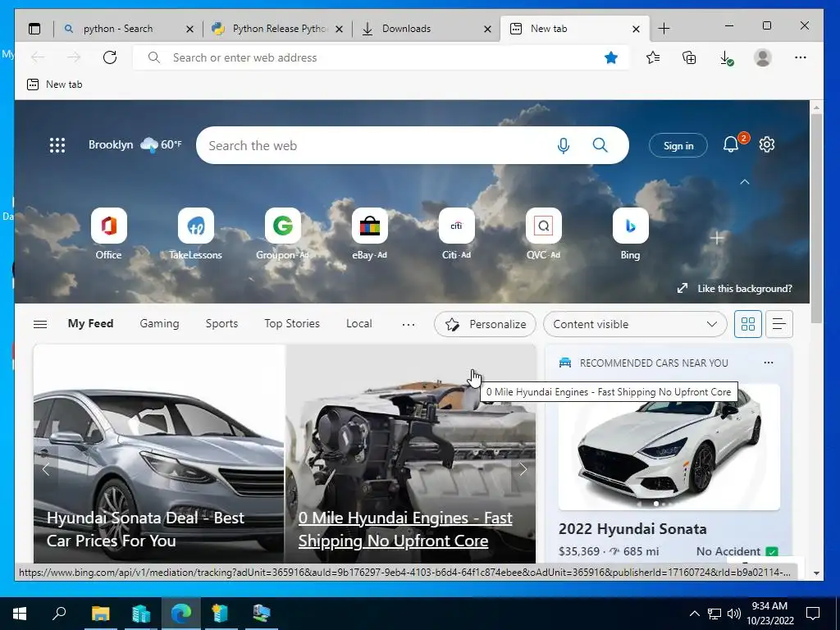Viewport: 840px width, 630px height.
Task: Switch to grid feed layout
Action: (x=748, y=323)
